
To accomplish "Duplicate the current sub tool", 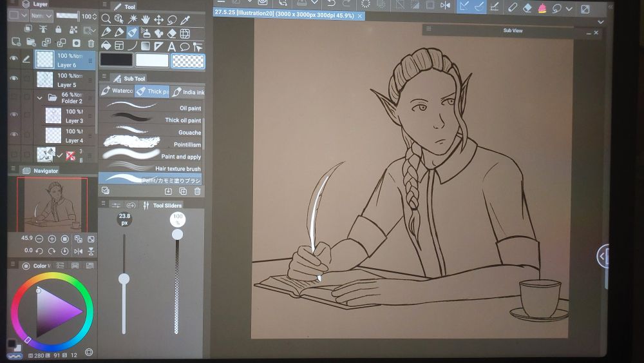I will (183, 191).
